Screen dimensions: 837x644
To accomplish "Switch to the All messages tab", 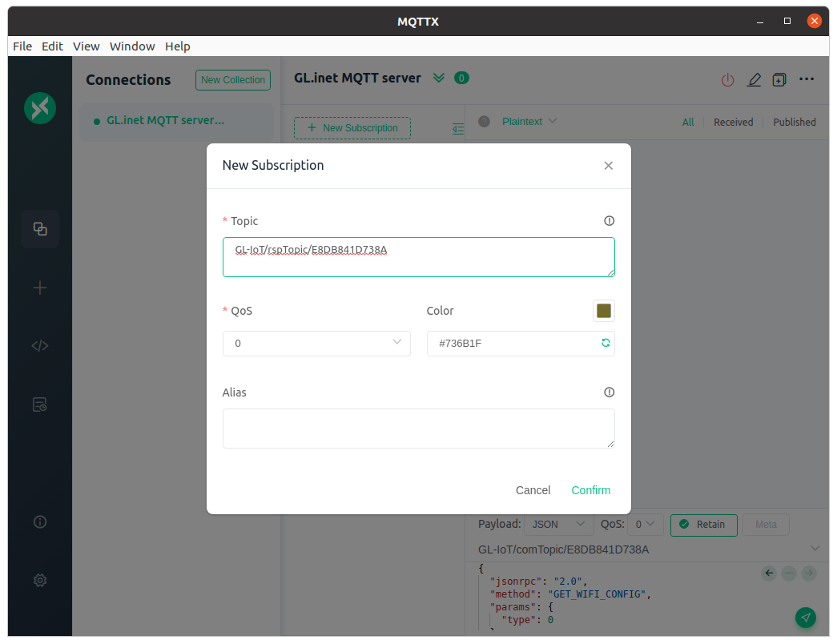I will point(688,123).
